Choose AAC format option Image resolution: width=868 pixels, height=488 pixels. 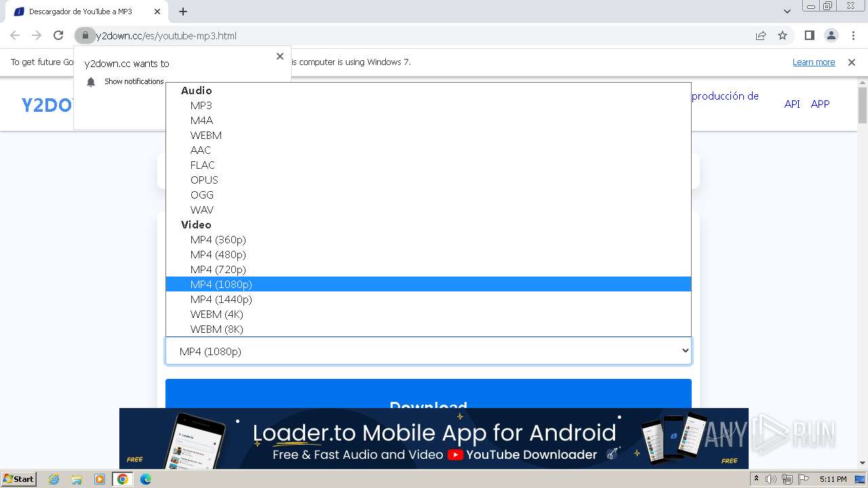click(x=429, y=150)
